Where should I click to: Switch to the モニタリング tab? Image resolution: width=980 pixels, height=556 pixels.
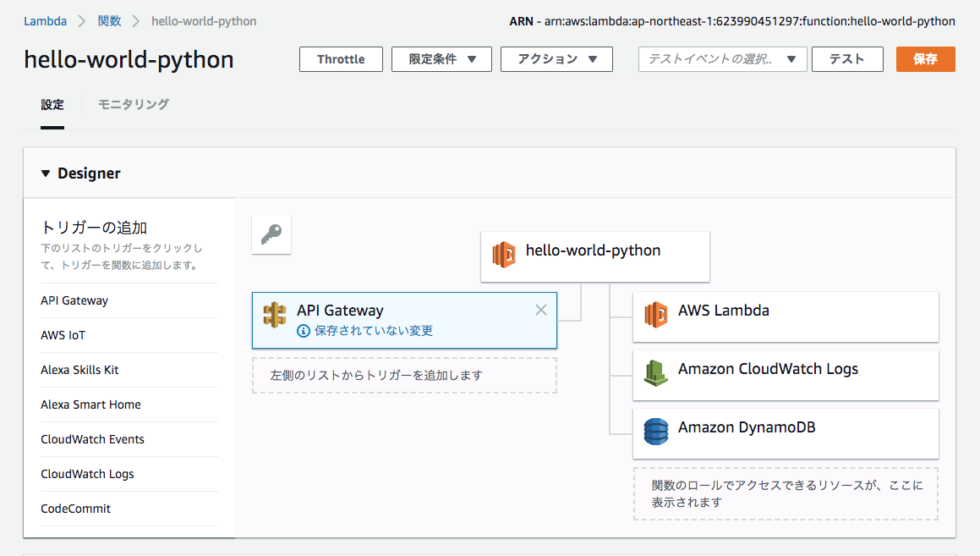tap(133, 104)
